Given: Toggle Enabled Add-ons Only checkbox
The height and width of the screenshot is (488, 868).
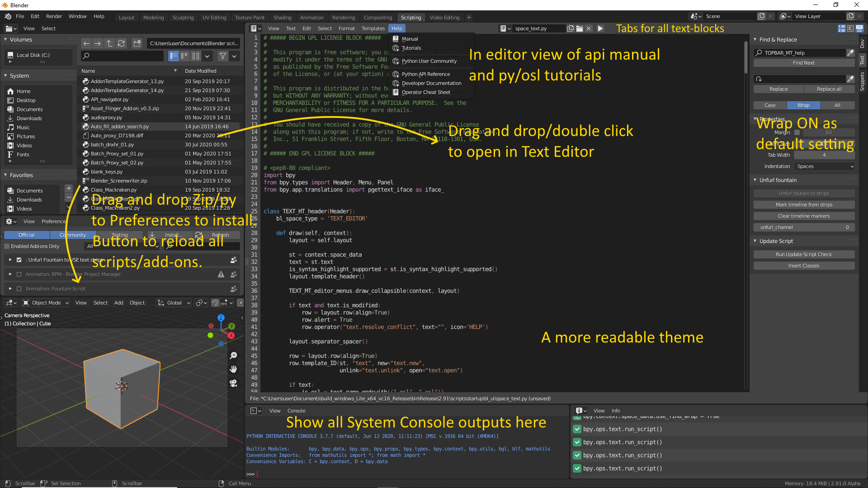Looking at the screenshot, I should pos(7,246).
